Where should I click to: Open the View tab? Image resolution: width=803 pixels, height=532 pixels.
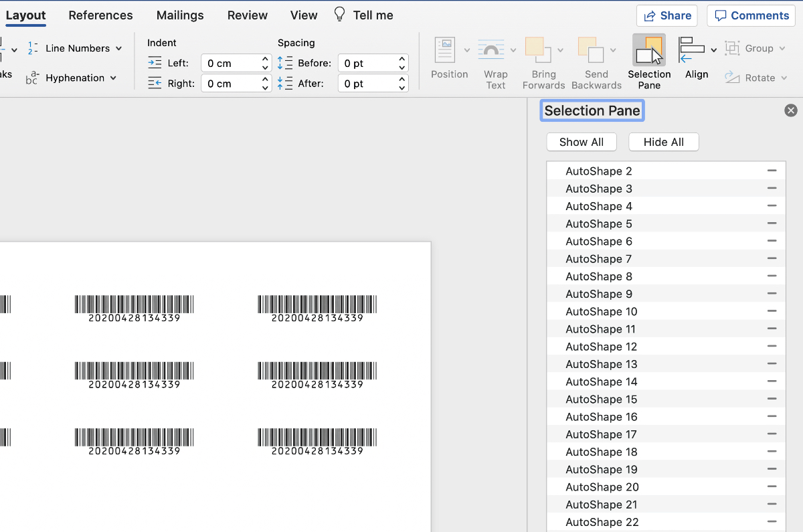tap(304, 15)
